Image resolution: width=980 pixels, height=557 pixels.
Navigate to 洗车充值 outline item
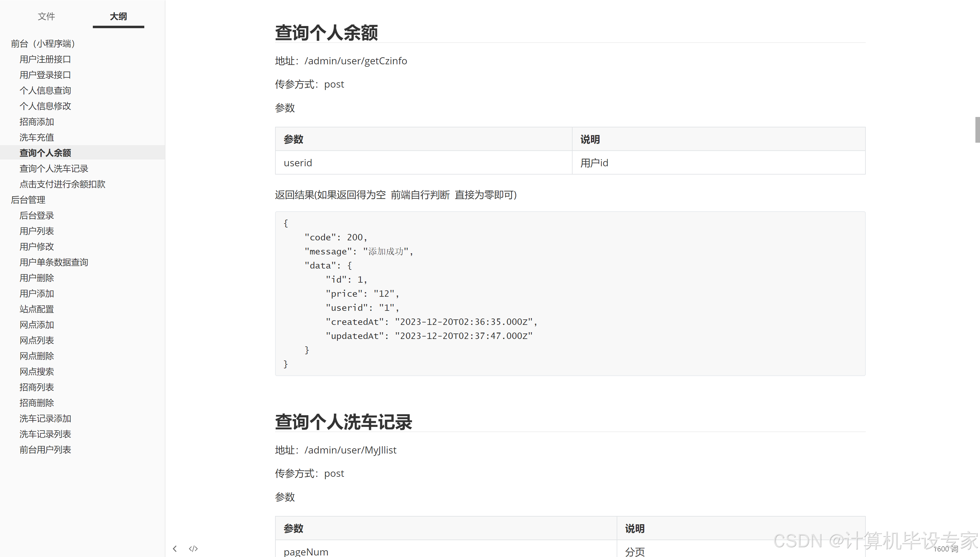(x=37, y=137)
